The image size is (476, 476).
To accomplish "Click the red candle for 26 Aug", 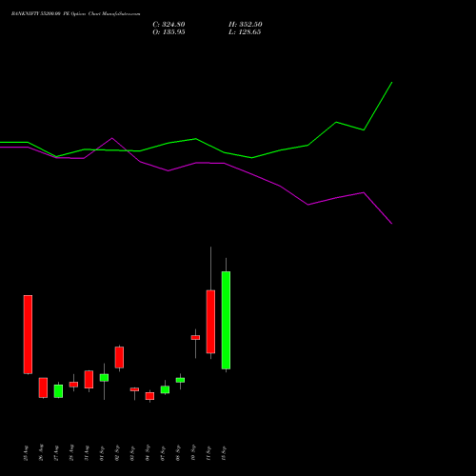I will point(43,387).
